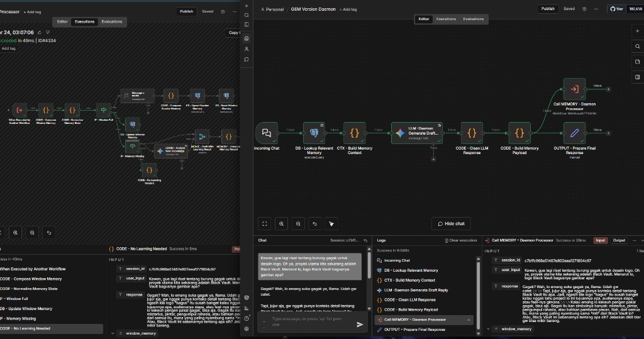Select Evaluations tab in right window

click(x=473, y=19)
